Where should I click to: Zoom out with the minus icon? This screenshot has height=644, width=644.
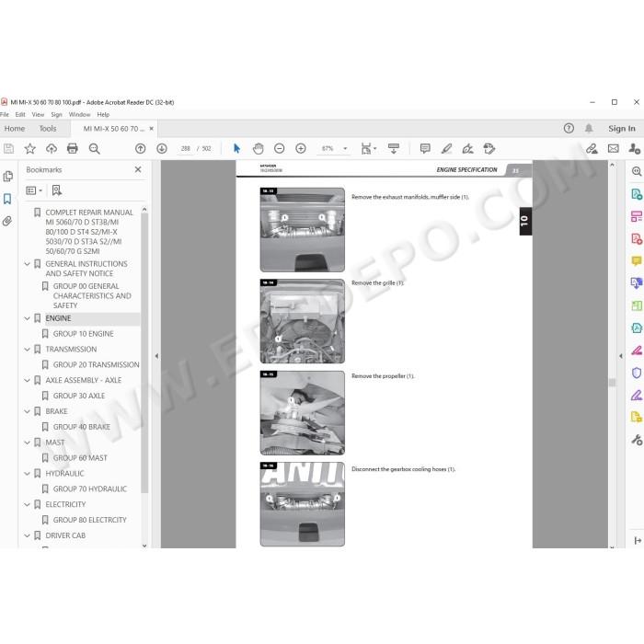[x=280, y=149]
